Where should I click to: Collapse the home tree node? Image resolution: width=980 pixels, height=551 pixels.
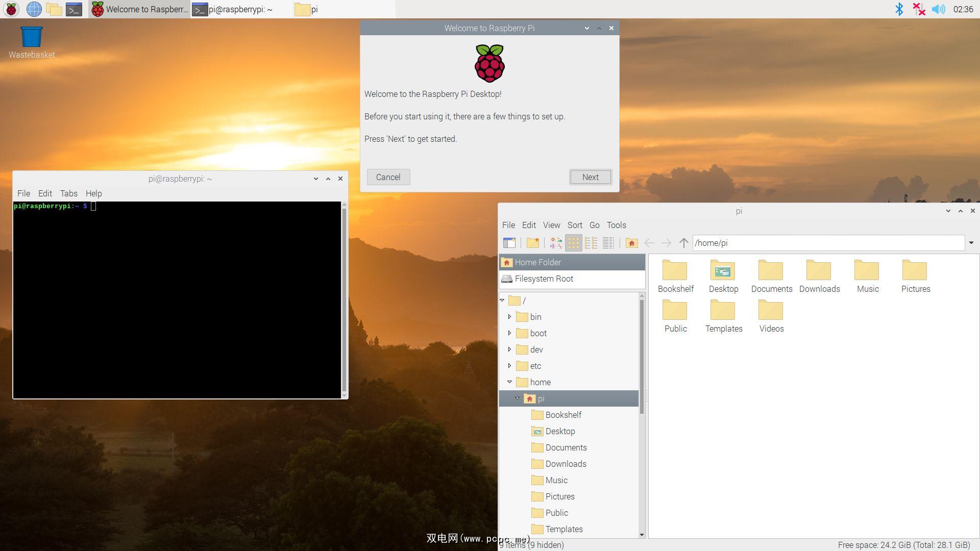509,382
